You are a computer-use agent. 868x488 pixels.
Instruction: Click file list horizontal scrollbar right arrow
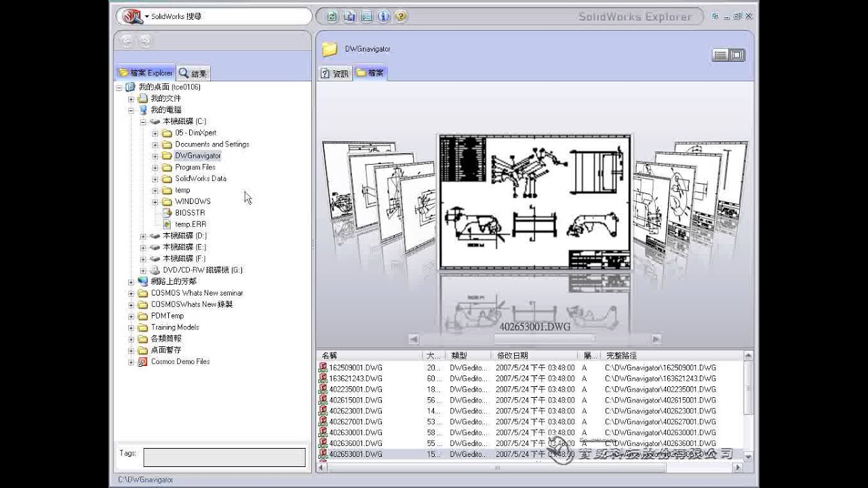click(x=738, y=468)
